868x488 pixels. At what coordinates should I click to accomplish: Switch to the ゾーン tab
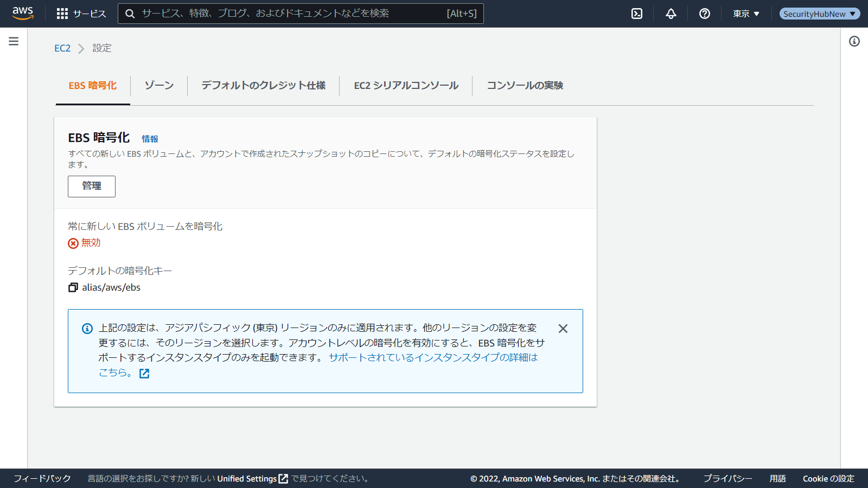(x=159, y=86)
